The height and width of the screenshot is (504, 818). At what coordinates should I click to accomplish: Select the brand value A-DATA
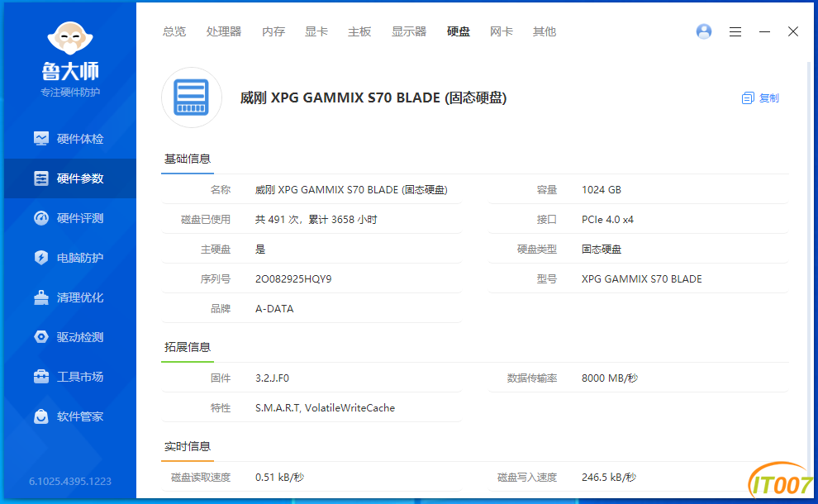point(274,309)
